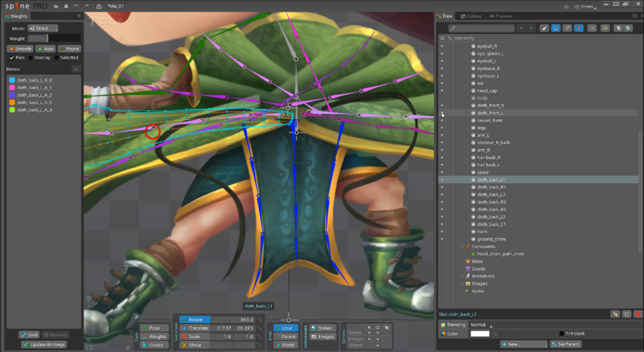
Task: Toggle the blue circle filter icon
Action: [x=556, y=28]
